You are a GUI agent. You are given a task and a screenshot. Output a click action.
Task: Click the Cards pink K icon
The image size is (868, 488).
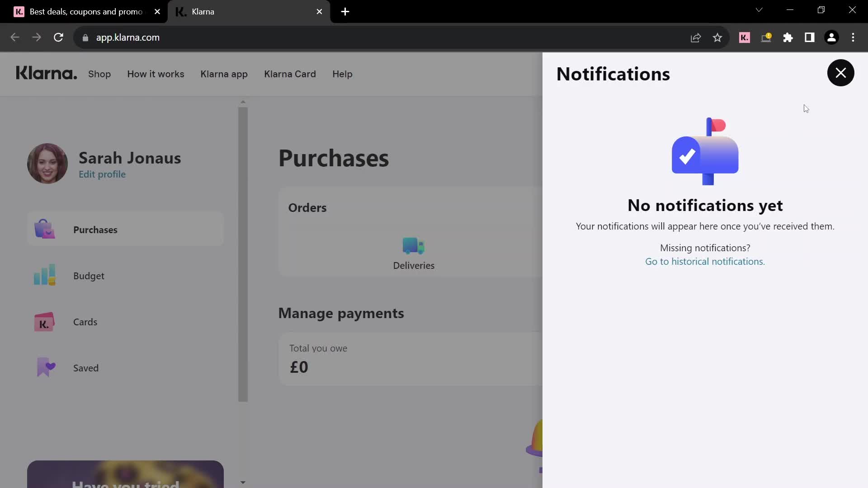44,322
